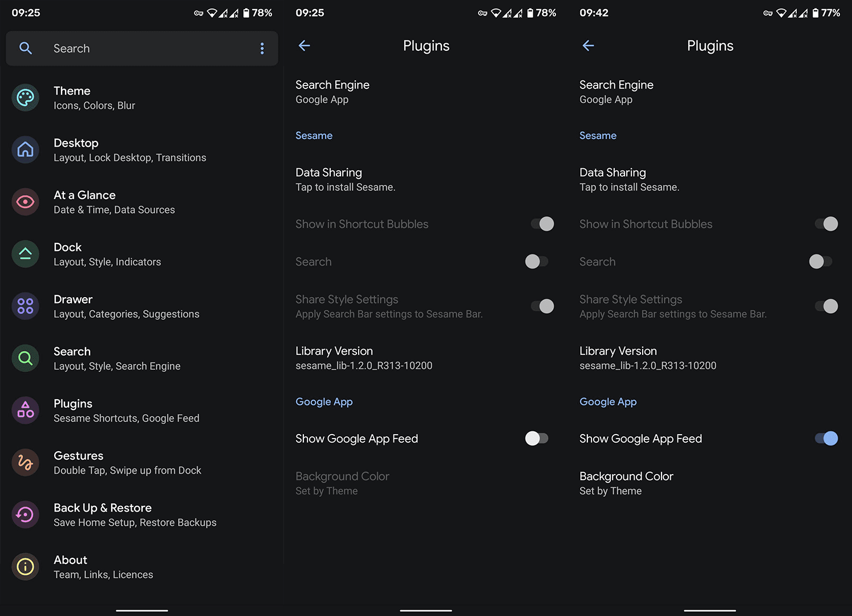Tap the battery icon showing 77%
This screenshot has width=852, height=616.
pyautogui.click(x=816, y=13)
